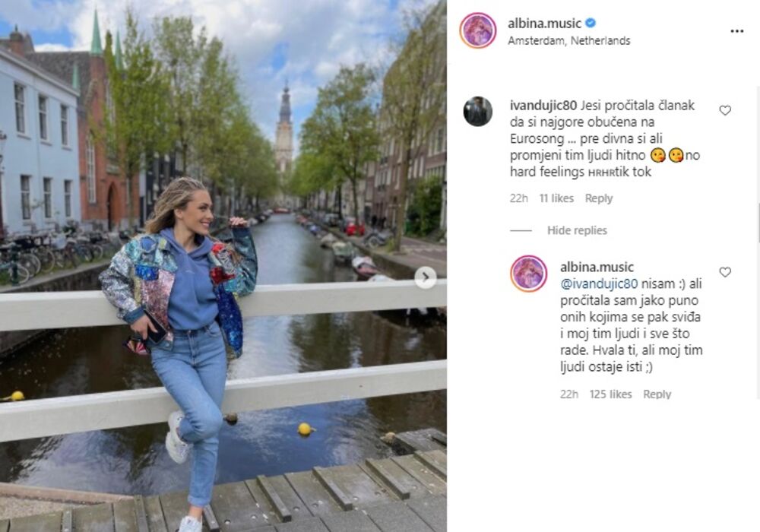View the 125 likes on the reply
760x532 pixels.
click(x=611, y=394)
